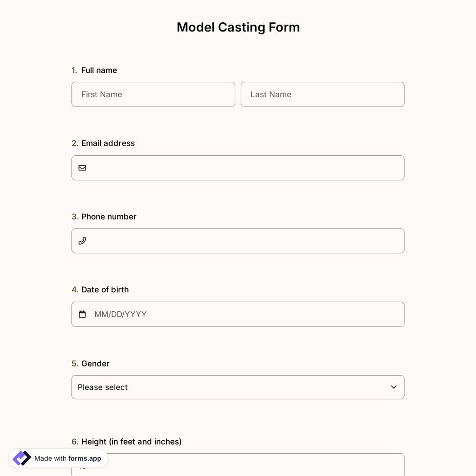Select the Email address field
The image size is (476, 476).
238,168
